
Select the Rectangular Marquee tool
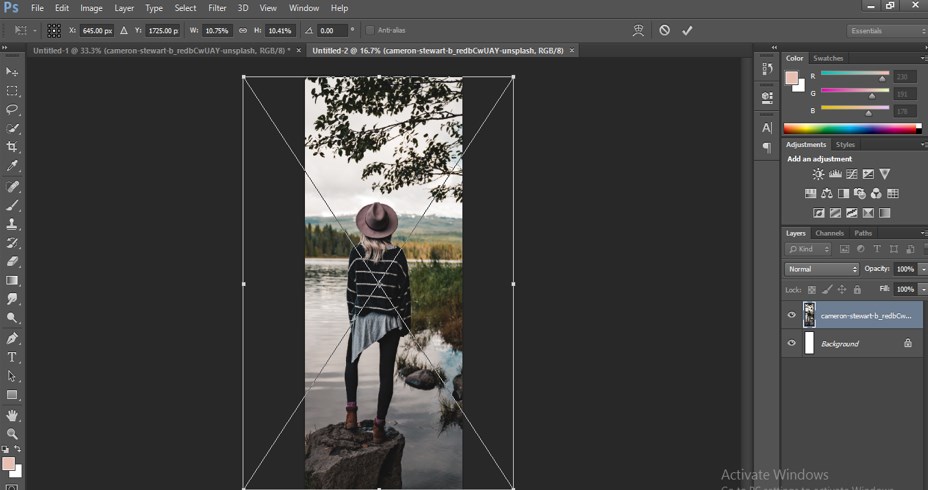pos(12,91)
